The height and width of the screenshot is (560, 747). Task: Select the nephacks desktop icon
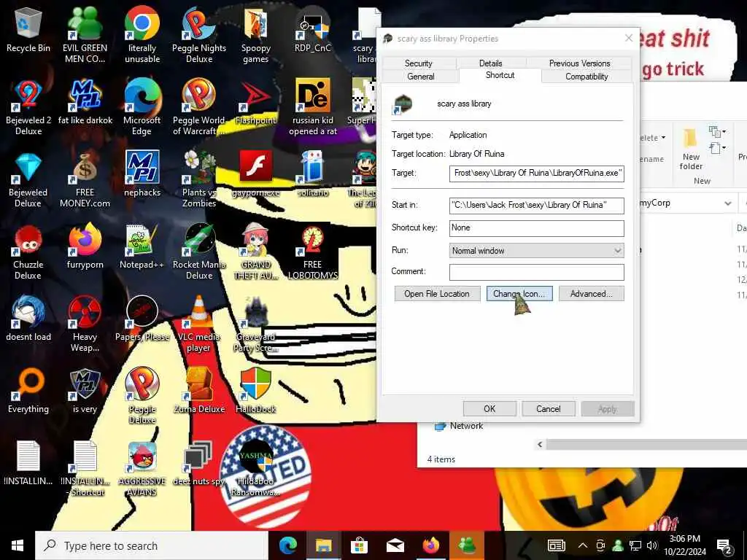(142, 174)
